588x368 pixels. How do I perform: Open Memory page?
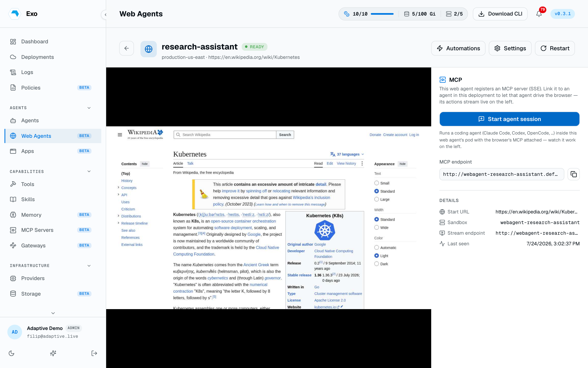[x=53, y=215]
